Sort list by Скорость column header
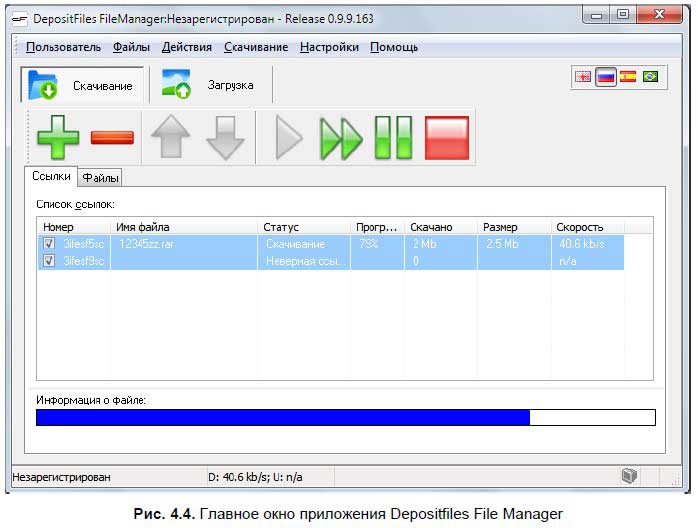This screenshot has width=698, height=528. (x=580, y=227)
